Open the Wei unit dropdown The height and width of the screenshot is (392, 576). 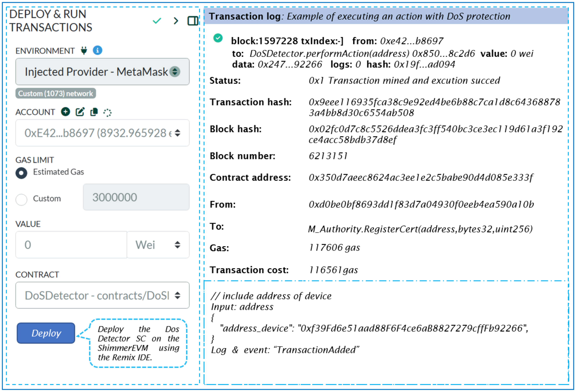point(158,245)
